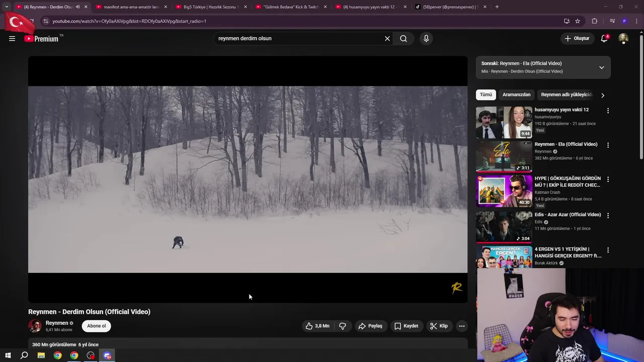The image size is (644, 362).
Task: Clear the search box with X icon
Action: coord(387,39)
